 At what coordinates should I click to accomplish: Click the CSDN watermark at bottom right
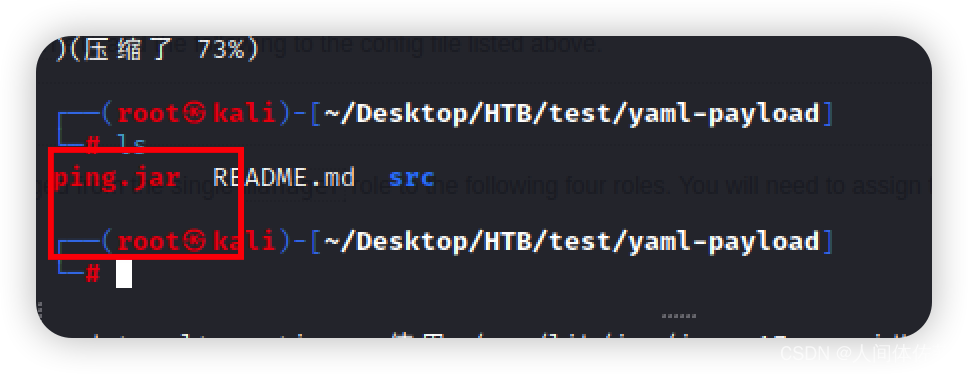tap(856, 354)
